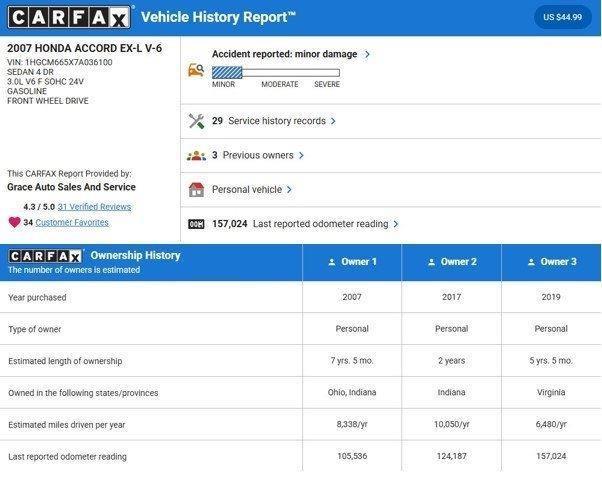
Task: Click the 124,187 odometer cell
Action: (x=452, y=456)
